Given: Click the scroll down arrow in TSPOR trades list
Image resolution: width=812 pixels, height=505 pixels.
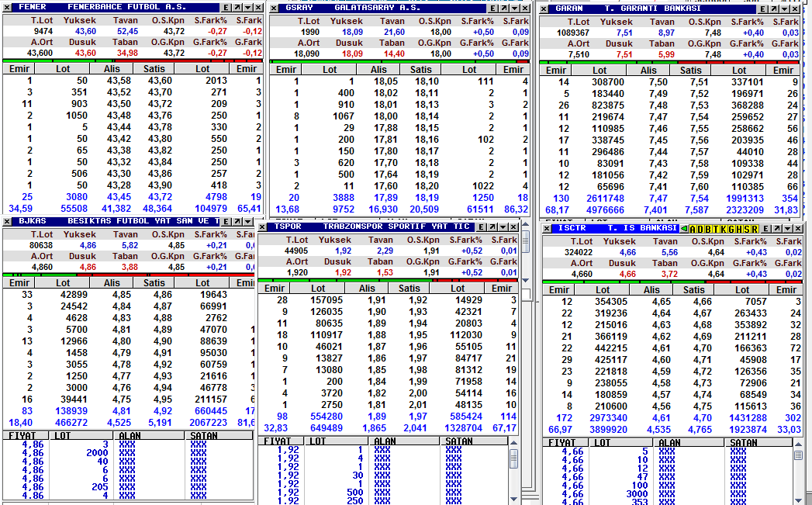Looking at the screenshot, I should click(513, 500).
